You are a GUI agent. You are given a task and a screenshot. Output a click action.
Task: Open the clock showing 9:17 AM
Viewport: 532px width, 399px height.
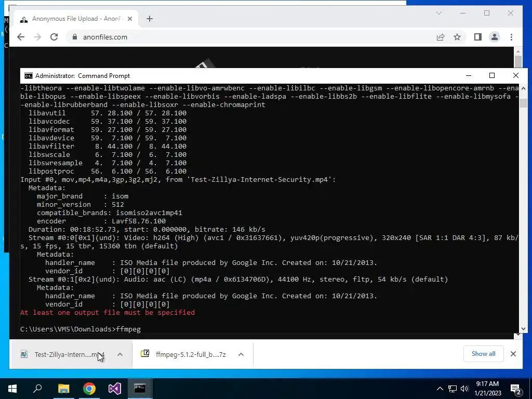487,389
